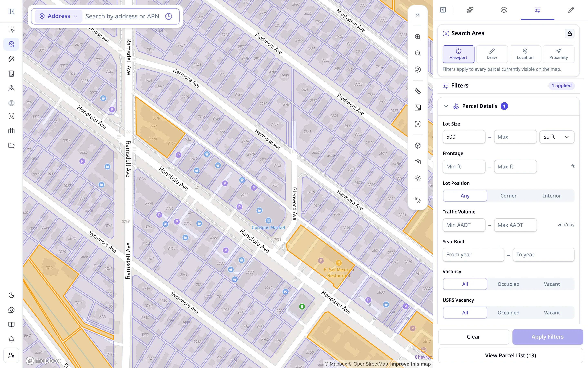Image resolution: width=588 pixels, height=368 pixels.
Task: Open the chat support icon
Action: click(11, 310)
